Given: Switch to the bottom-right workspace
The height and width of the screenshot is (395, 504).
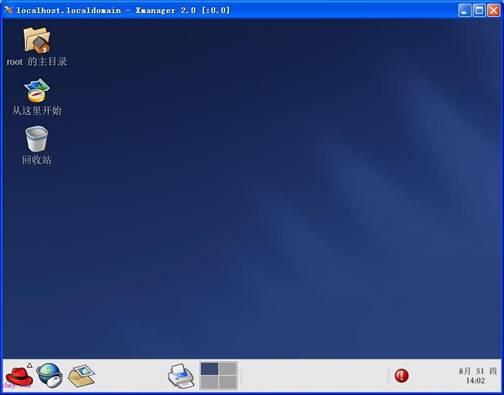Looking at the screenshot, I should click(228, 382).
